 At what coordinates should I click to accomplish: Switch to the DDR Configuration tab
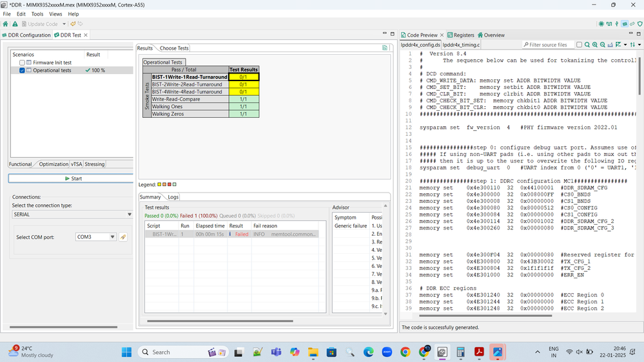(26, 35)
